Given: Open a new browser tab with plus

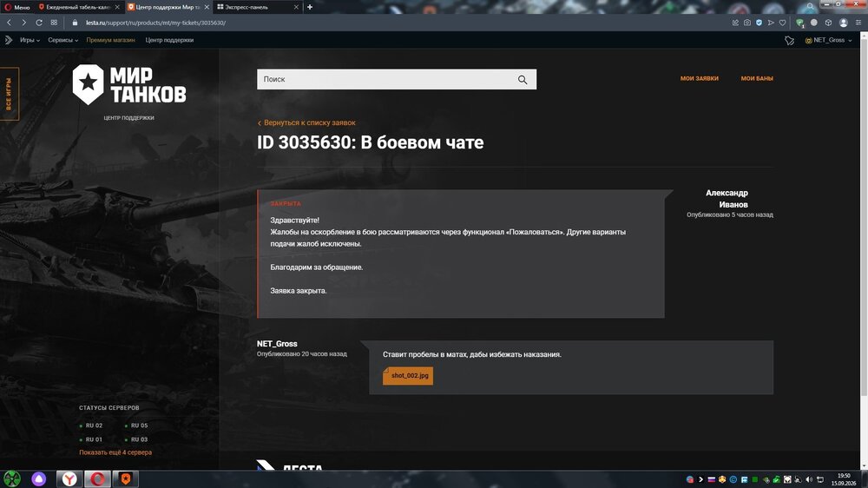Looking at the screenshot, I should pyautogui.click(x=310, y=7).
